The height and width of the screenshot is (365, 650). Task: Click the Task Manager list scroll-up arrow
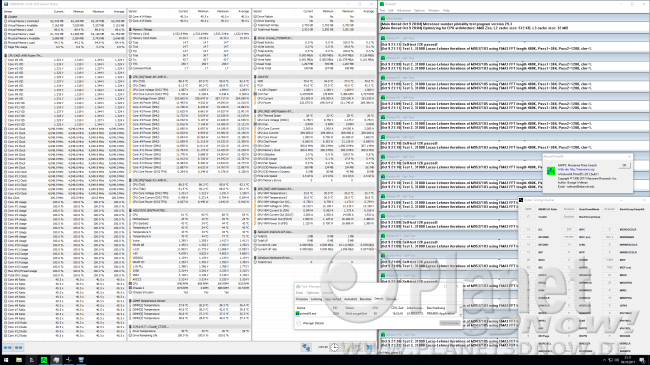(460, 307)
